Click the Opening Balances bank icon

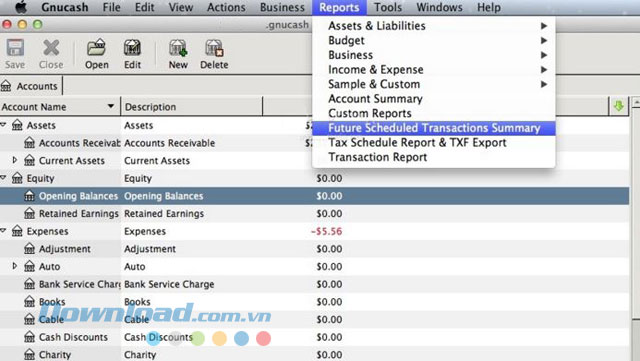coord(29,196)
